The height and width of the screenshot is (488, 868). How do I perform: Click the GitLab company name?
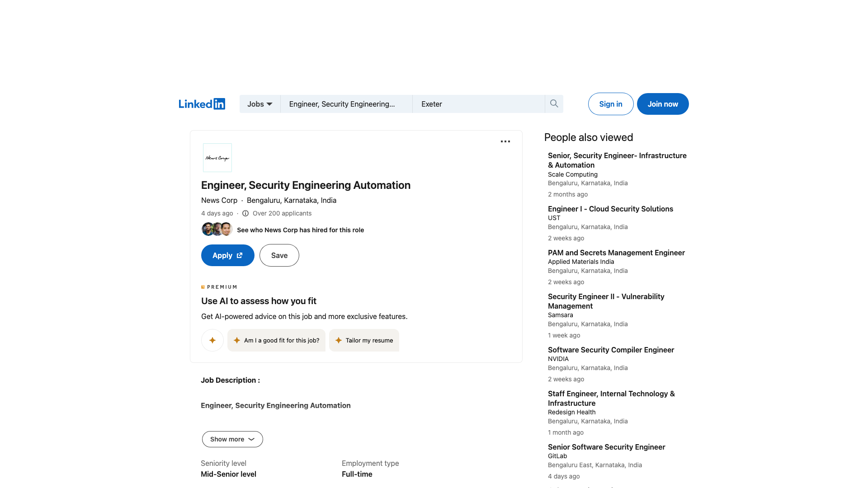click(x=557, y=456)
